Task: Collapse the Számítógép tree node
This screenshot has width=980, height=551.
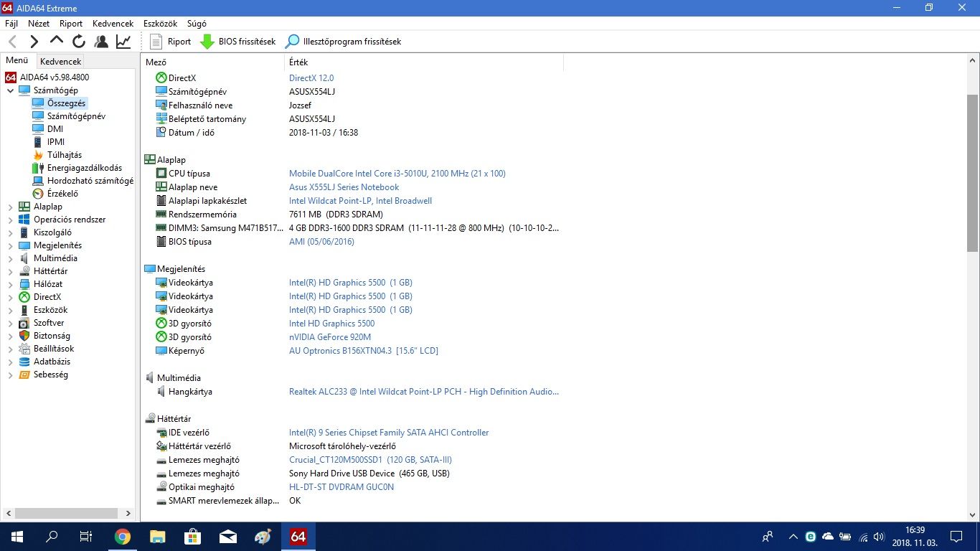Action: tap(10, 90)
